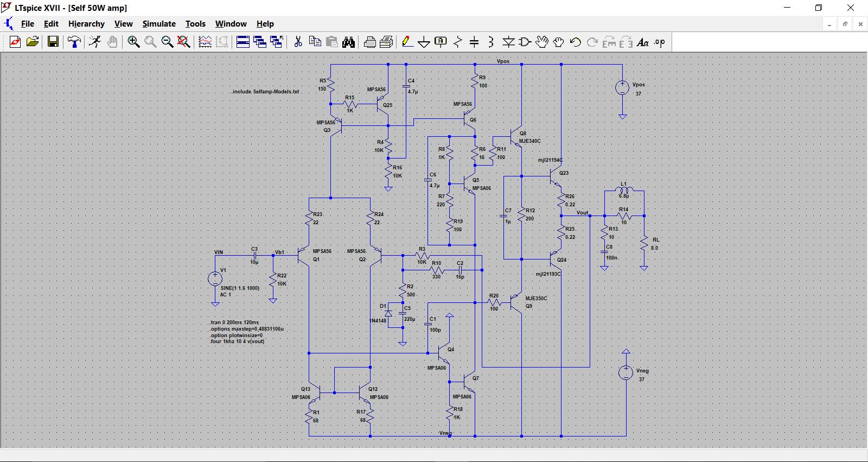Redo the action with the greyed arrow icon
This screenshot has width=868, height=462.
tap(592, 42)
